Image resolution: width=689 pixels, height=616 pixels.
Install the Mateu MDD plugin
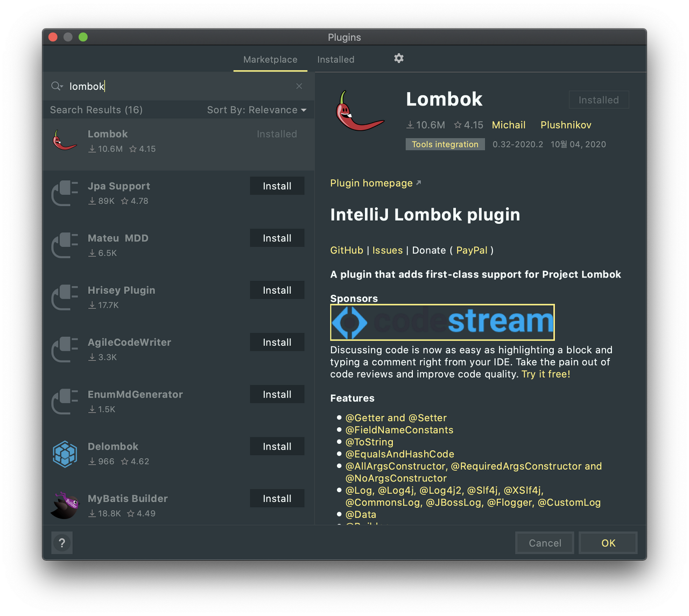click(277, 238)
